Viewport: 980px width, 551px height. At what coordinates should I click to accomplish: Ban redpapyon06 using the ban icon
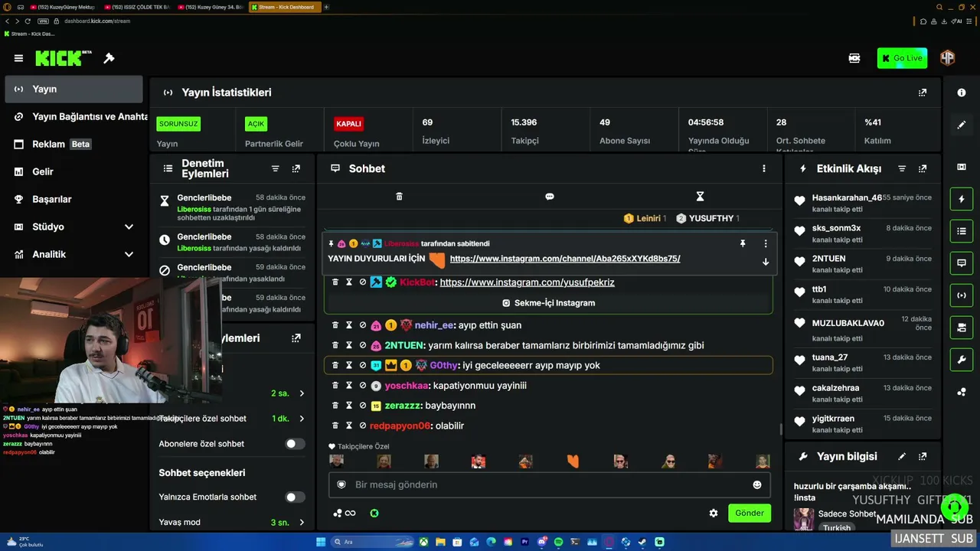[x=363, y=425]
